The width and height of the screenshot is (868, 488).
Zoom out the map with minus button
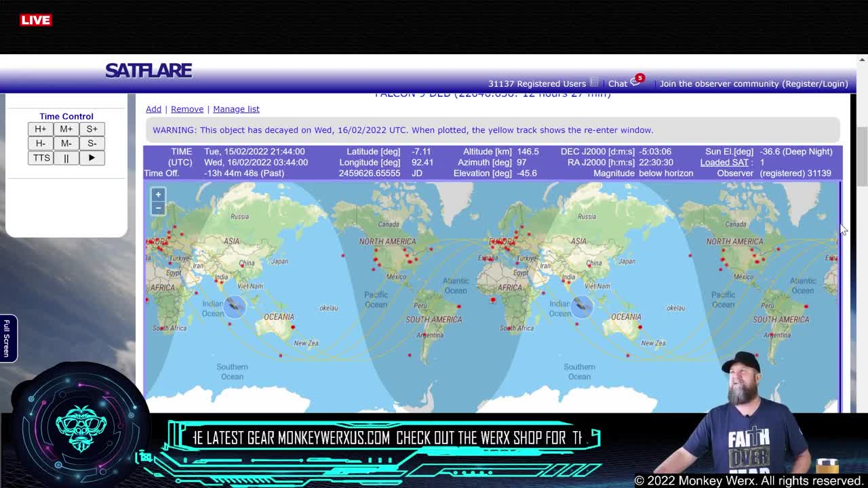point(158,207)
